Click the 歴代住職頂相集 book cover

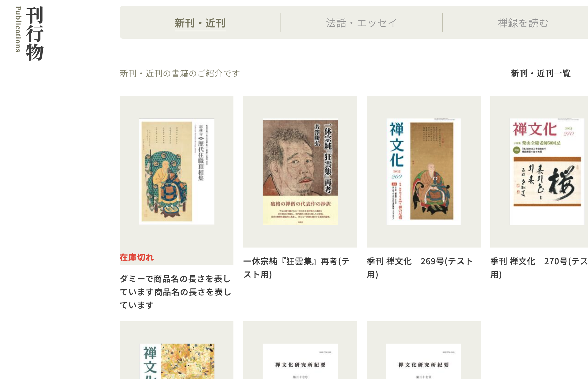[x=176, y=172]
